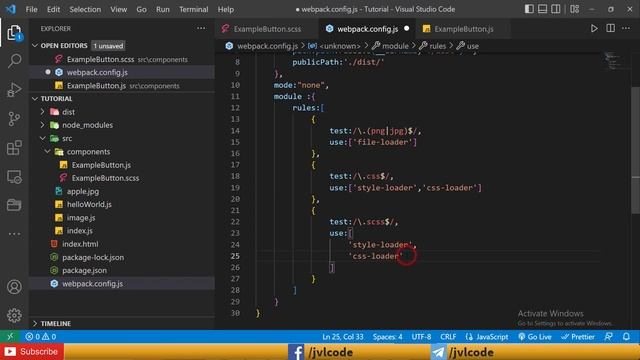Toggle the bottom panel layout icon
Image resolution: width=640 pixels, height=360 pixels.
pos(542,9)
